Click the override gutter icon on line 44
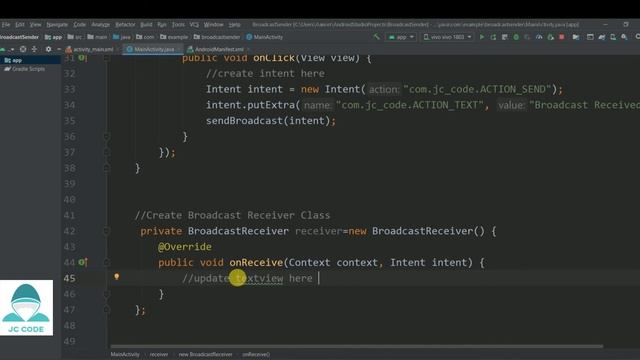Viewport: 640px width, 360px height. (x=83, y=262)
